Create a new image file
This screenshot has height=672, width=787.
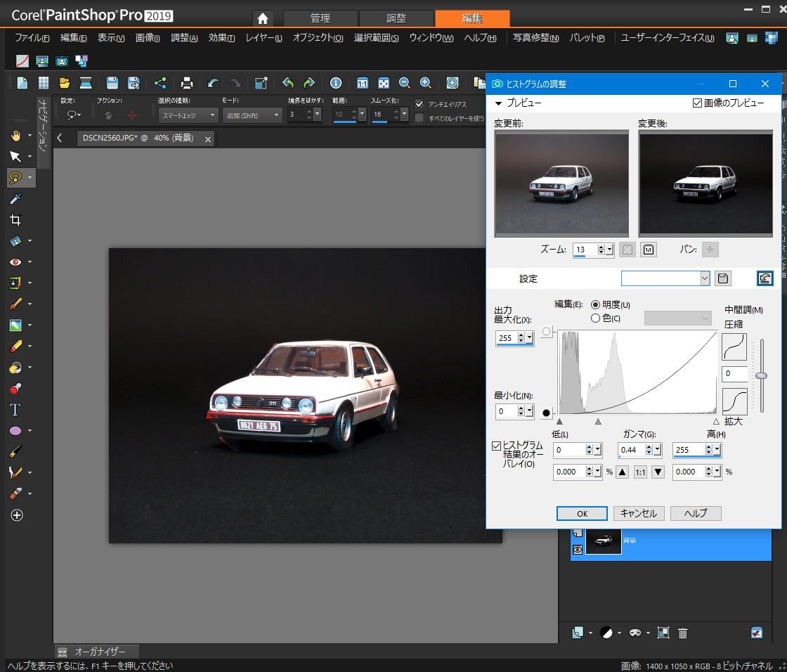[x=22, y=83]
